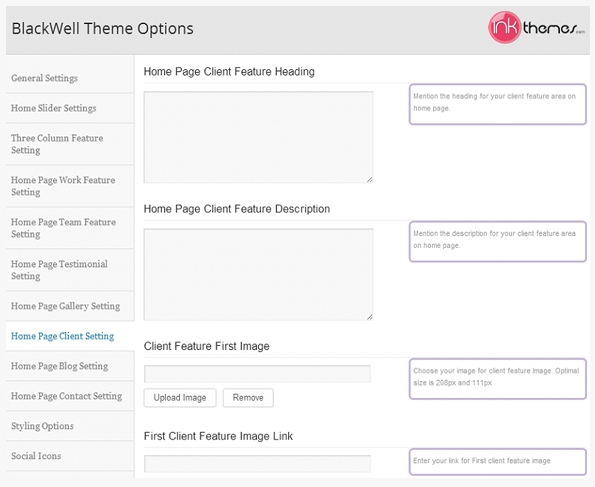Select Home Page Testimonial Setting

[70, 270]
